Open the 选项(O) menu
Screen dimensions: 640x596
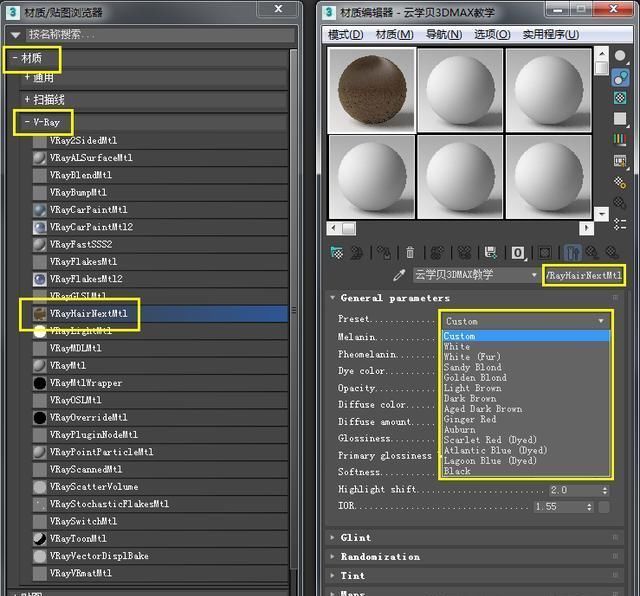click(492, 35)
